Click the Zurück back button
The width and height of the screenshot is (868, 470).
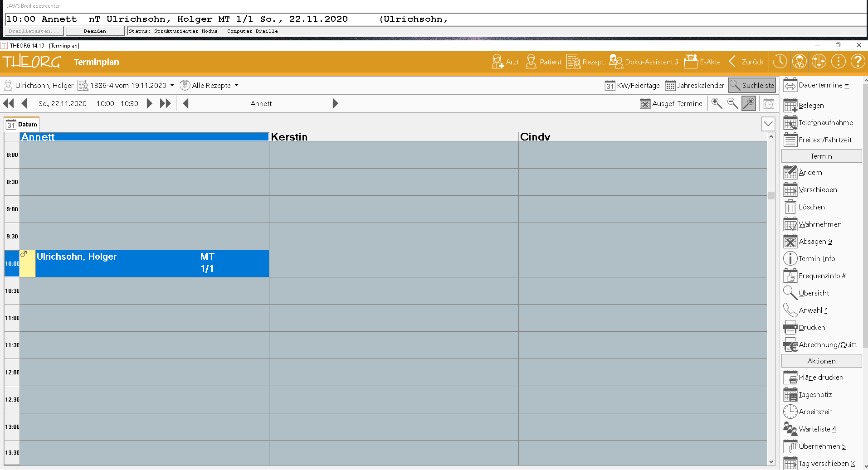(x=746, y=62)
